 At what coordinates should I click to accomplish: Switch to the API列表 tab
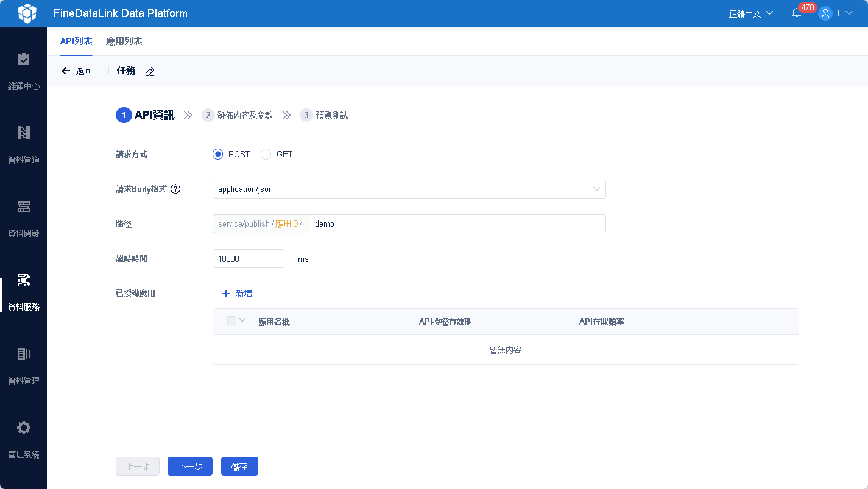[x=76, y=41]
